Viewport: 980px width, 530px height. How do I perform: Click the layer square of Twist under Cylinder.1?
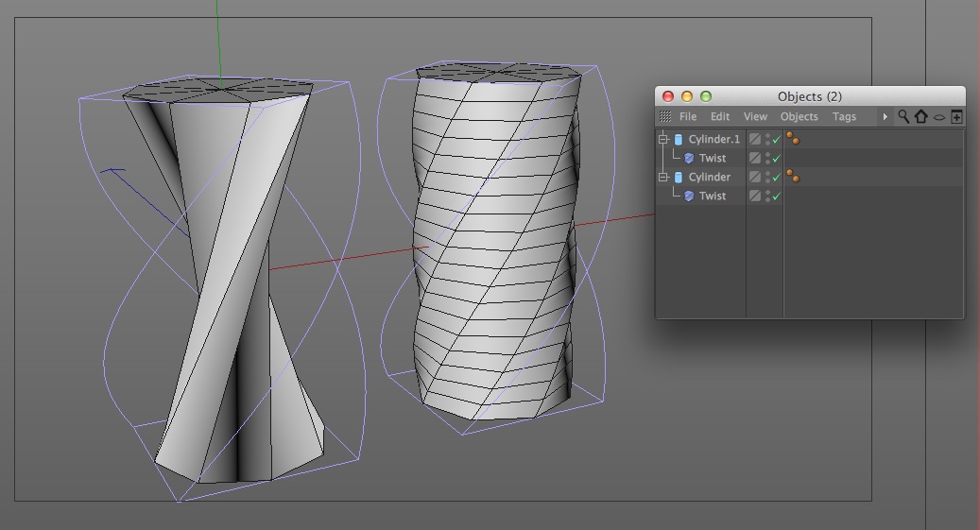coord(755,158)
